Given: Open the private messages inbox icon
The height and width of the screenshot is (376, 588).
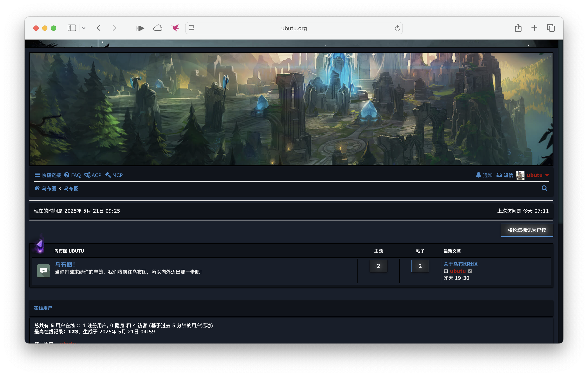Looking at the screenshot, I should pos(499,175).
